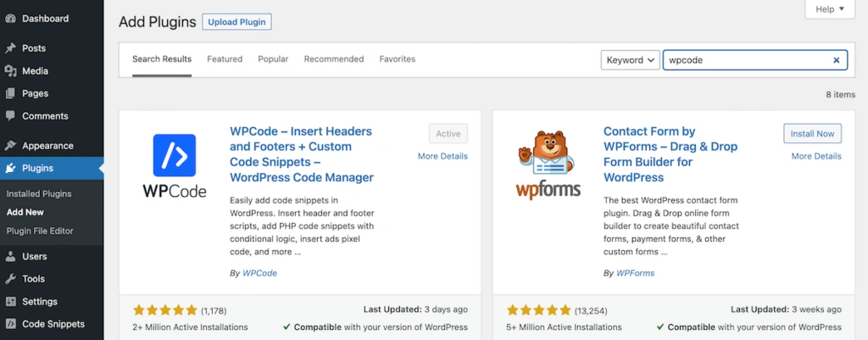
Task: Click the Code Snippets sidebar icon
Action: tap(10, 324)
